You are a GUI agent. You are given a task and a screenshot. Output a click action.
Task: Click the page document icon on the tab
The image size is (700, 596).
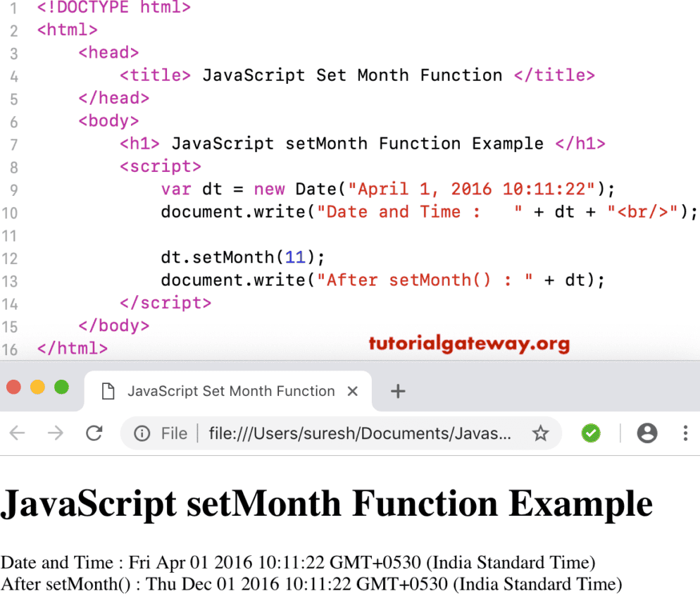pos(108,391)
